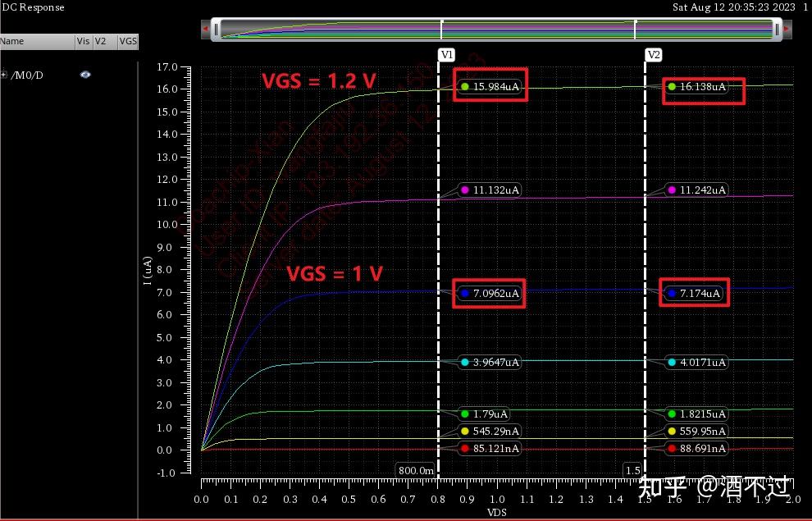Click the right scroll arrow on the overview strip
812x521 pixels.
point(787,29)
